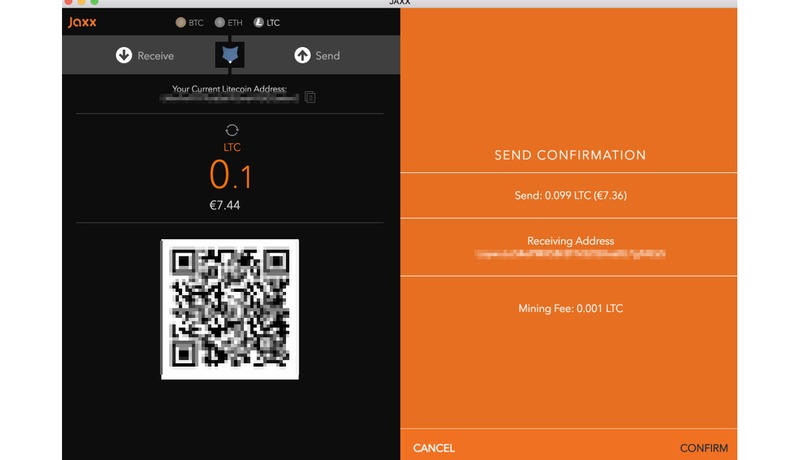Switch to the ETH wallet
This screenshot has width=800, height=460.
pyautogui.click(x=229, y=22)
